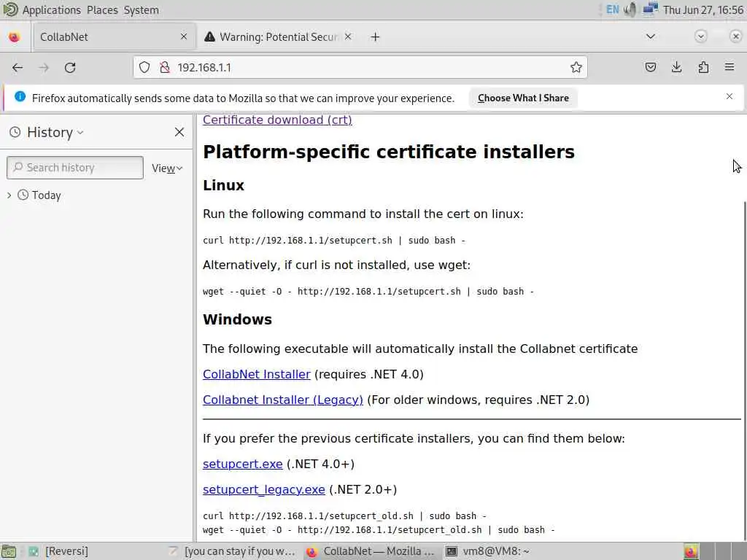The height and width of the screenshot is (560, 747).
Task: Switch to [you can stay if you w… window
Action: pos(233,551)
